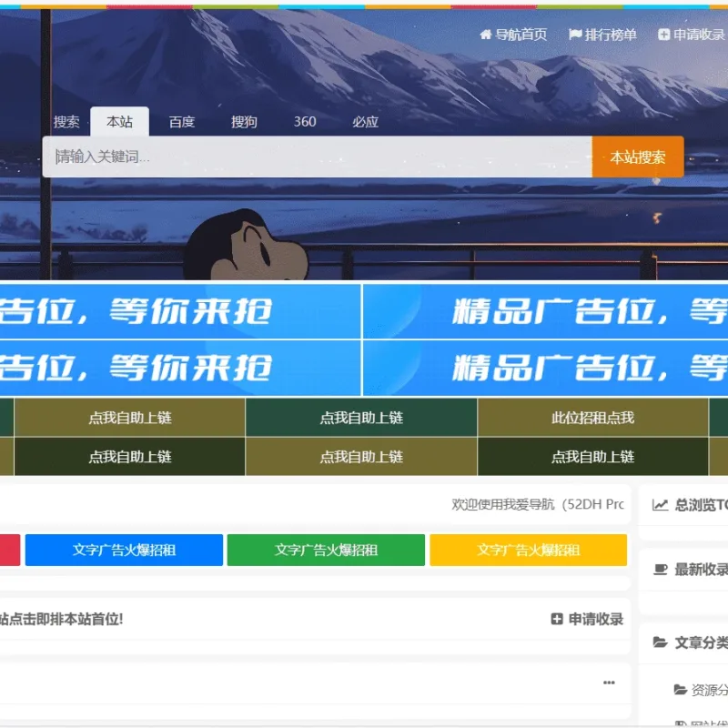
Task: Switch to the 搜狗 search tab
Action: click(244, 122)
